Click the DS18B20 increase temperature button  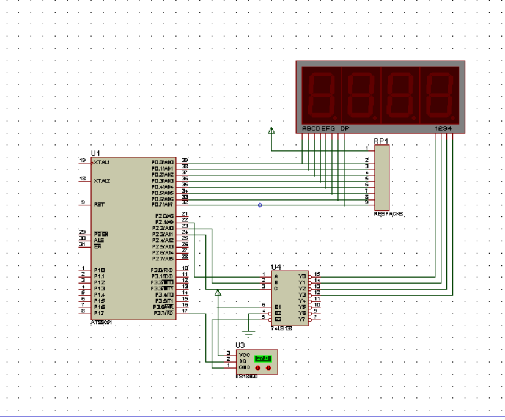coord(268,368)
